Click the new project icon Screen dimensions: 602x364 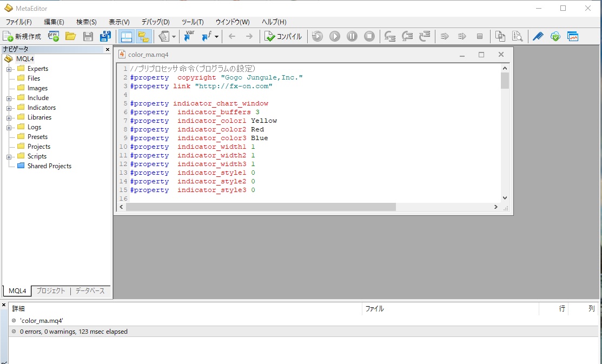54,36
